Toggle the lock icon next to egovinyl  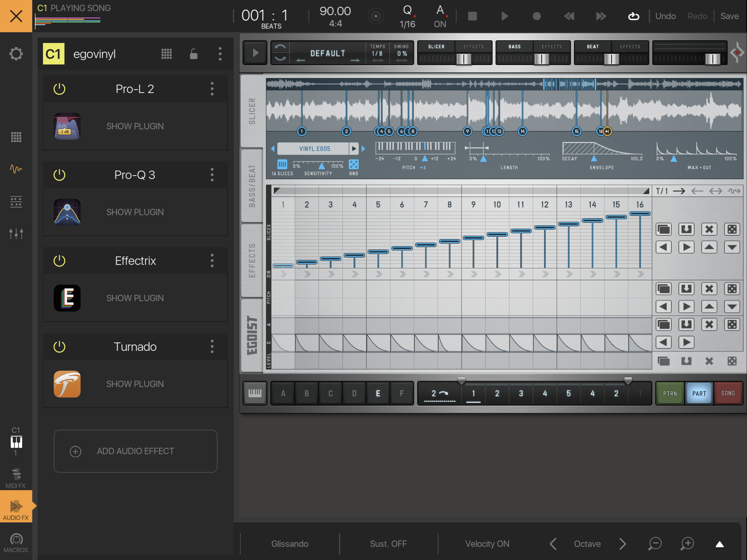[193, 54]
